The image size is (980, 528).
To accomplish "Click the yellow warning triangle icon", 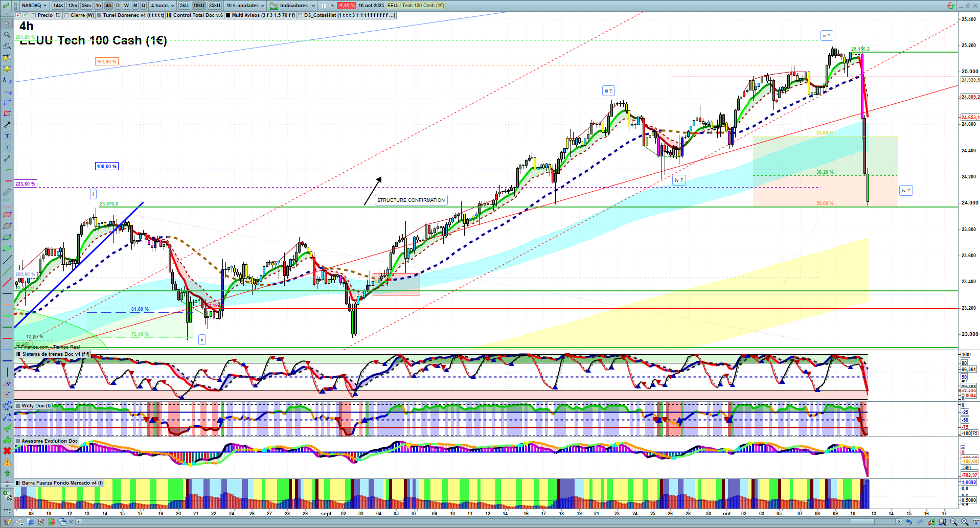I will (7, 462).
